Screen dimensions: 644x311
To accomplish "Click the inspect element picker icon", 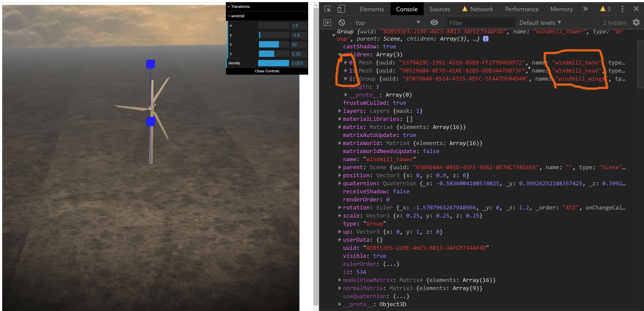I will pos(327,9).
